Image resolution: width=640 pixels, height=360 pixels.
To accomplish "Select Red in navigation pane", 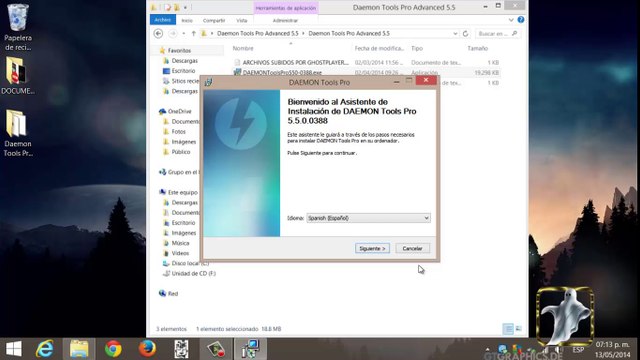I will coord(173,293).
